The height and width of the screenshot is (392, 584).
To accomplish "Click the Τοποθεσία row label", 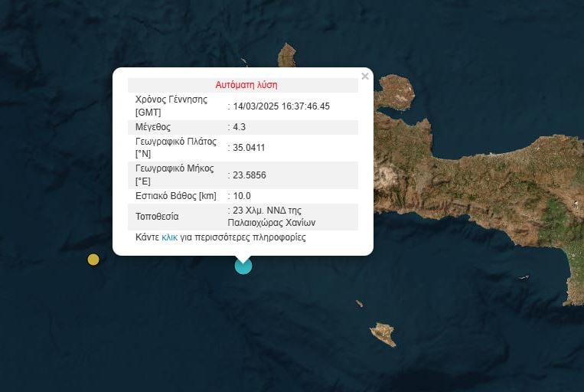I will 157,217.
